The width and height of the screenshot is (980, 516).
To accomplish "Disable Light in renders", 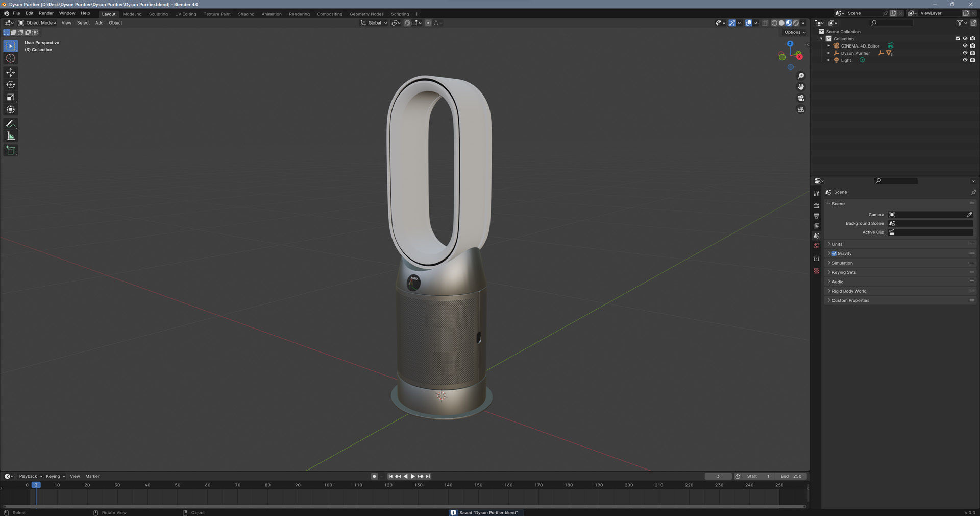I will [x=972, y=60].
